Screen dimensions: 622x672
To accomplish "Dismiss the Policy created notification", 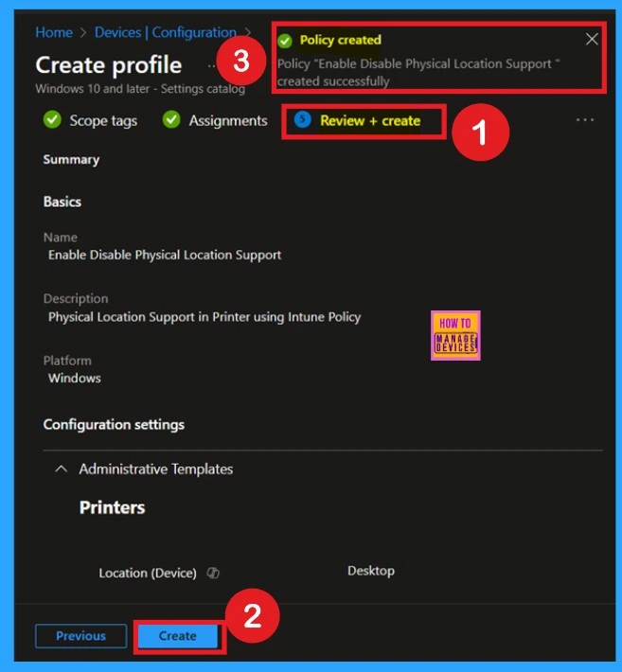I will (x=592, y=40).
